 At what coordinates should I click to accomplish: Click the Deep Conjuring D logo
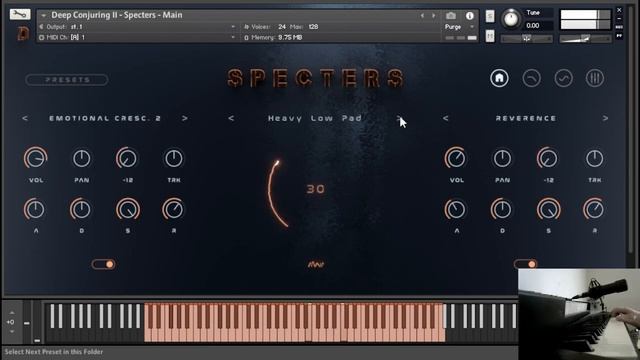23,33
